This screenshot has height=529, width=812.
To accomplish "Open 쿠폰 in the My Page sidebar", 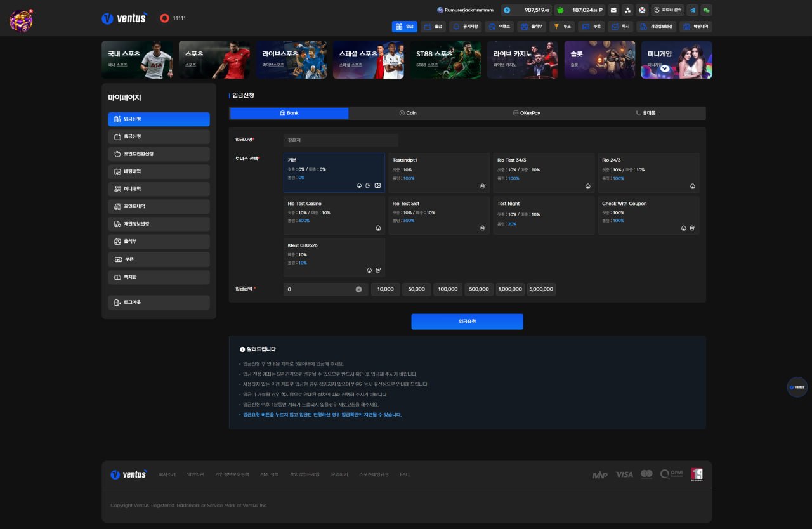I will [159, 259].
